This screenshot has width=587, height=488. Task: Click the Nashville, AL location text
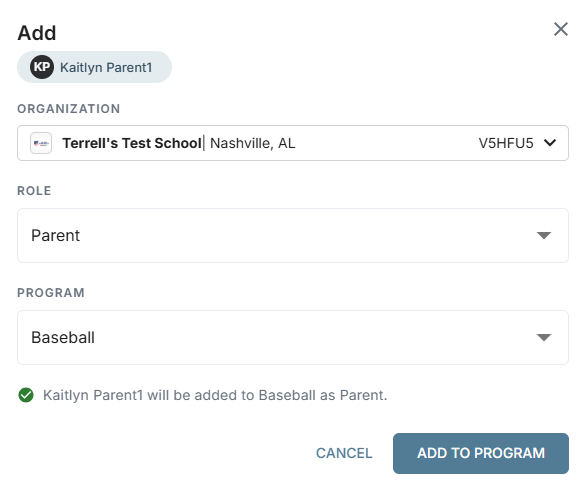click(253, 143)
